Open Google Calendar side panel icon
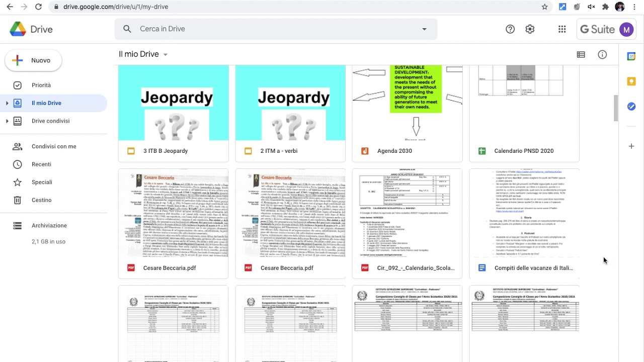This screenshot has width=644, height=362. pyautogui.click(x=631, y=56)
